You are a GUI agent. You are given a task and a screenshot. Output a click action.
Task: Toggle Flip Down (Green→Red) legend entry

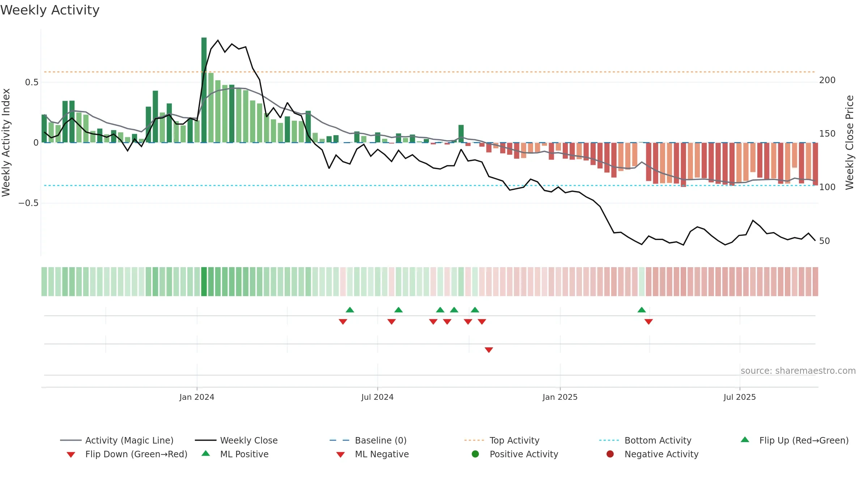127,454
